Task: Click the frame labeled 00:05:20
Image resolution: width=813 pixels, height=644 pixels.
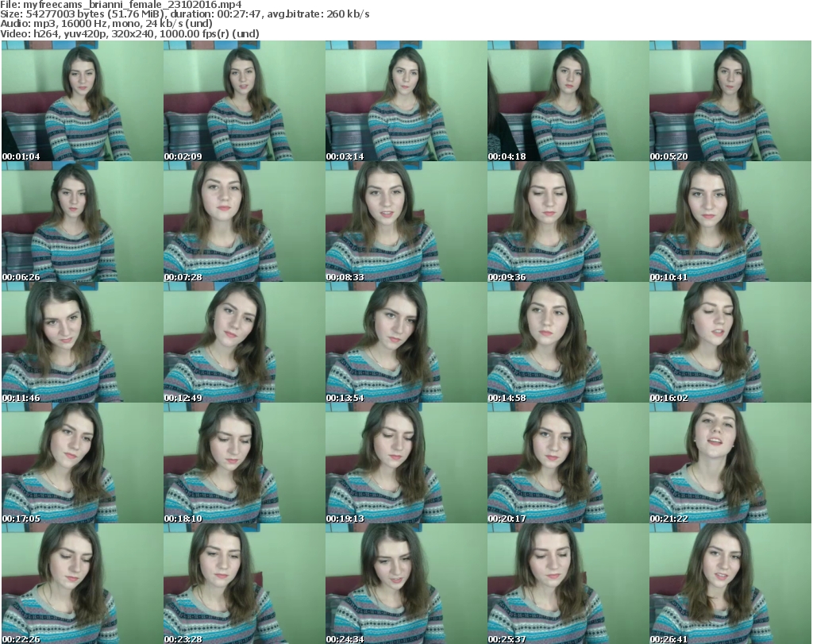Action: [x=730, y=101]
